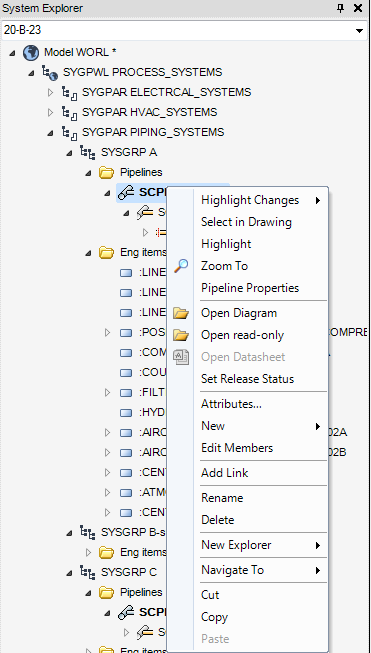This screenshot has width=371, height=653.
Task: Expand the SYGPAR ELECTRCAL_SYSTEMS node
Action: (x=51, y=92)
